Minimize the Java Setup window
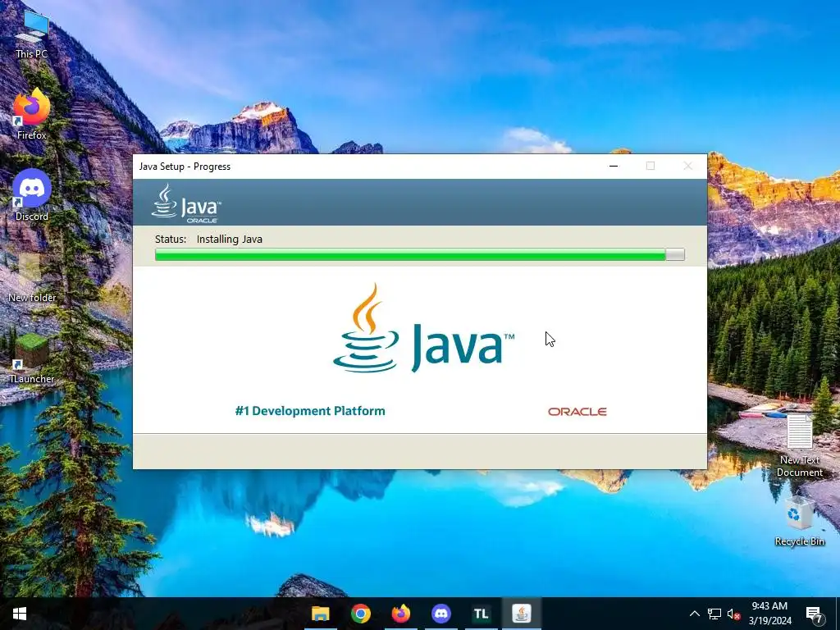Viewport: 840px width, 630px height. (x=614, y=166)
